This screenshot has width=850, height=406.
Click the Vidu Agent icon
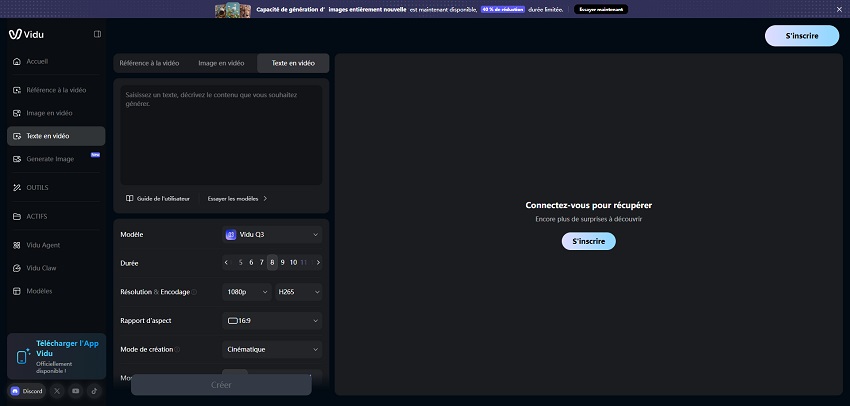coord(17,245)
